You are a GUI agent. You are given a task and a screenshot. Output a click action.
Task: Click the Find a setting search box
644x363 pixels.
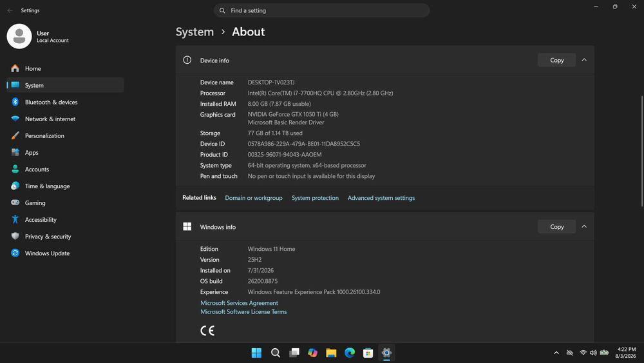tap(321, 10)
